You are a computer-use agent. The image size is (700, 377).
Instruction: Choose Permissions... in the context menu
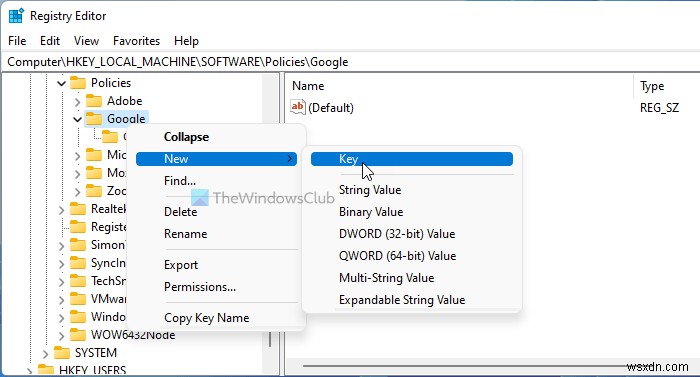(x=217, y=286)
